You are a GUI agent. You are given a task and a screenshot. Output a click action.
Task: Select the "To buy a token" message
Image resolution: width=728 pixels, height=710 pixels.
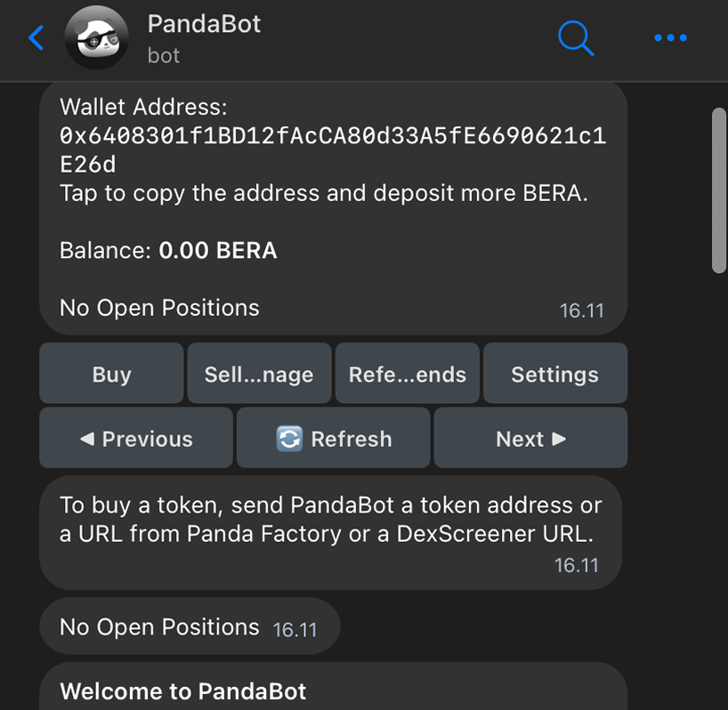pyautogui.click(x=330, y=520)
